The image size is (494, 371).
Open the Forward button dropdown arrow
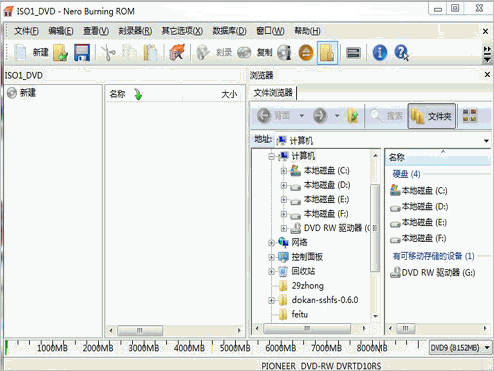point(337,116)
